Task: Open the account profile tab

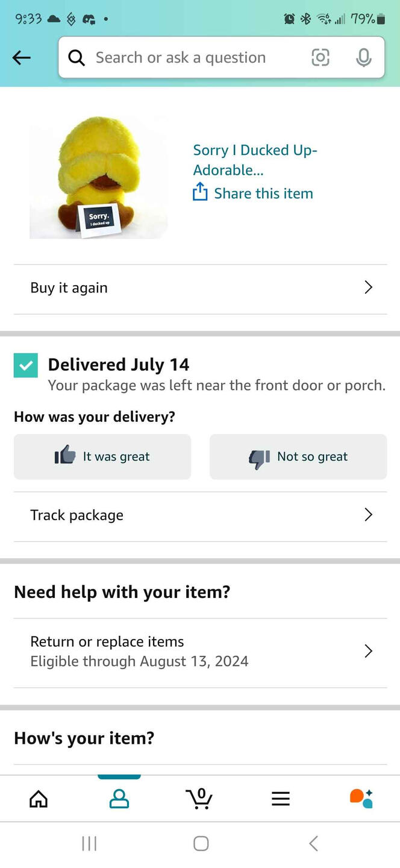Action: (119, 799)
